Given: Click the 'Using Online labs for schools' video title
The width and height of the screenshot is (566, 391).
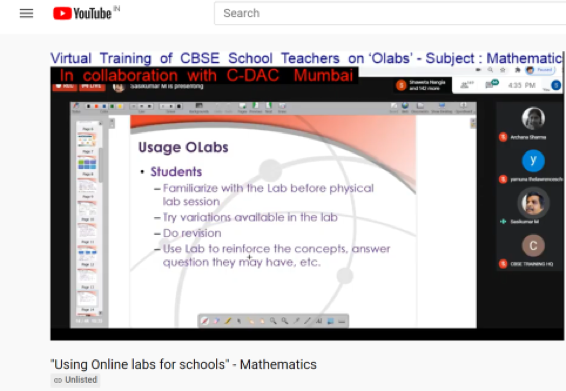Looking at the screenshot, I should click(x=183, y=364).
